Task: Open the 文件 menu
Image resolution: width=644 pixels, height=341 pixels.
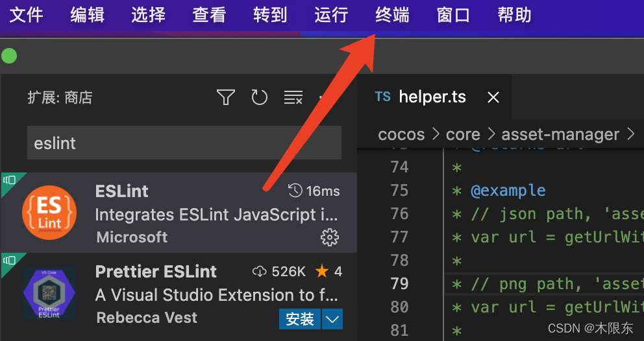Action: tap(26, 15)
